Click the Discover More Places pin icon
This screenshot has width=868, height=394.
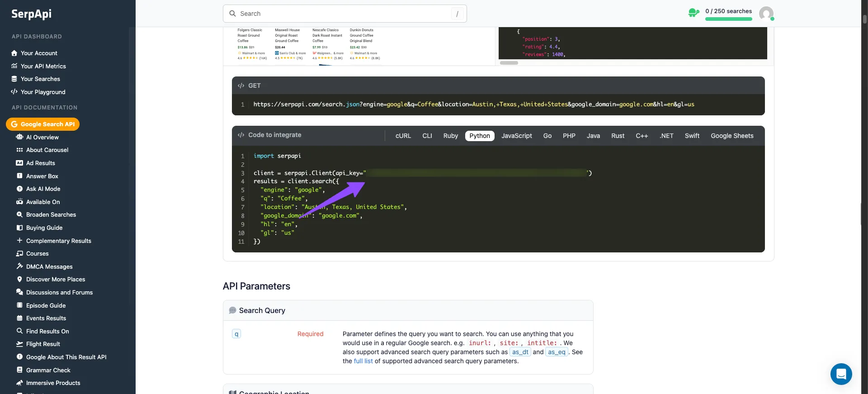pyautogui.click(x=19, y=279)
